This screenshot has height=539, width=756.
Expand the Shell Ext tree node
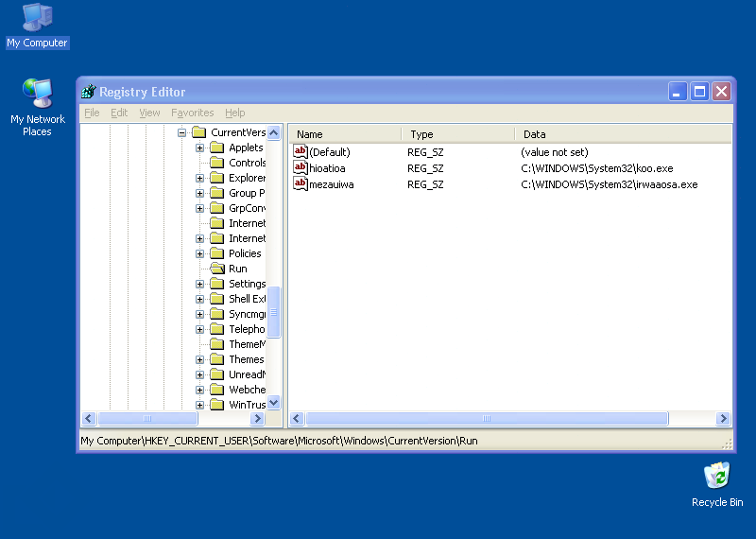[x=199, y=299]
